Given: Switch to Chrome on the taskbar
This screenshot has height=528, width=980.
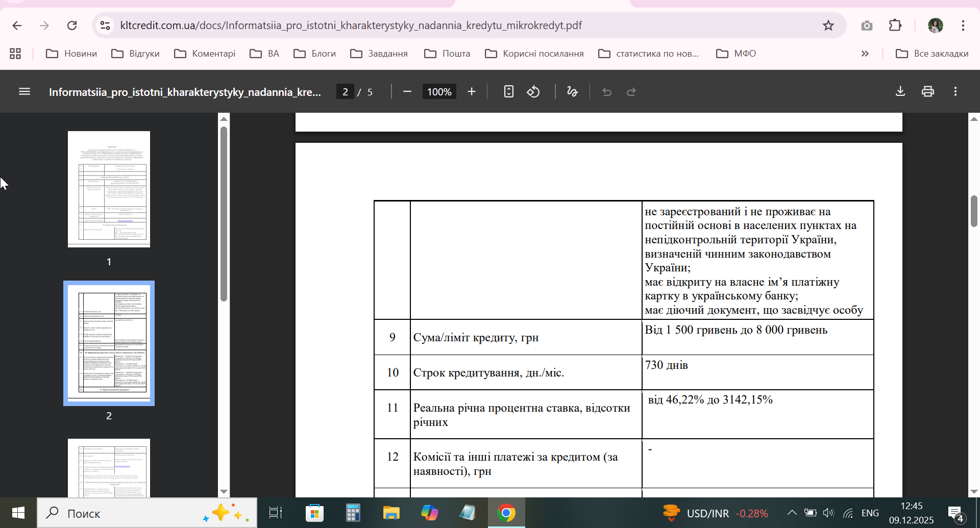Looking at the screenshot, I should (506, 513).
